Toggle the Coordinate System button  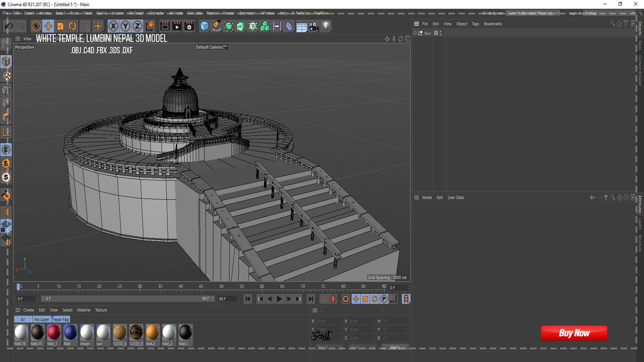pos(150,26)
